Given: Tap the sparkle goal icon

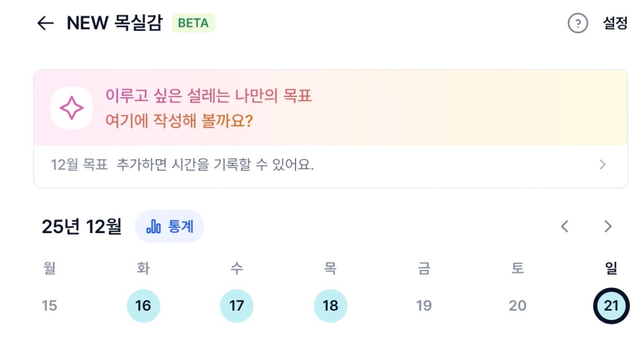Looking at the screenshot, I should coord(72,108).
